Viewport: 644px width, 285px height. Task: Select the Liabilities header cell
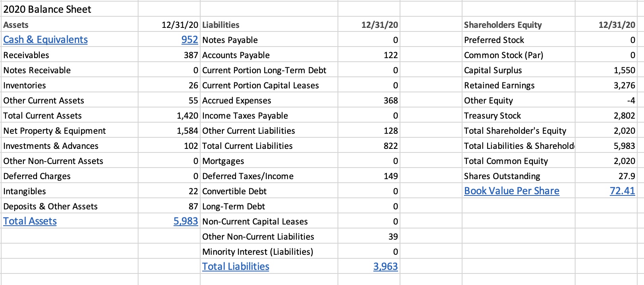[269, 25]
